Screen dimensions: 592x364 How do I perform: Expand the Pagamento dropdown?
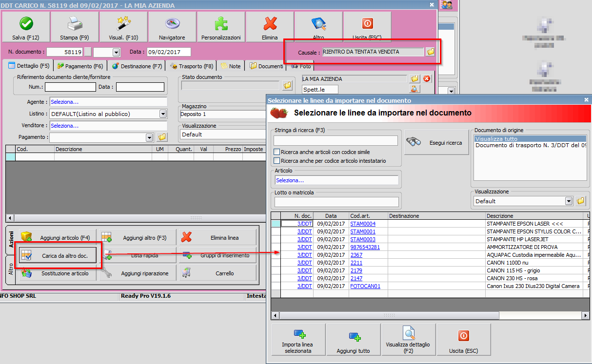pos(150,137)
